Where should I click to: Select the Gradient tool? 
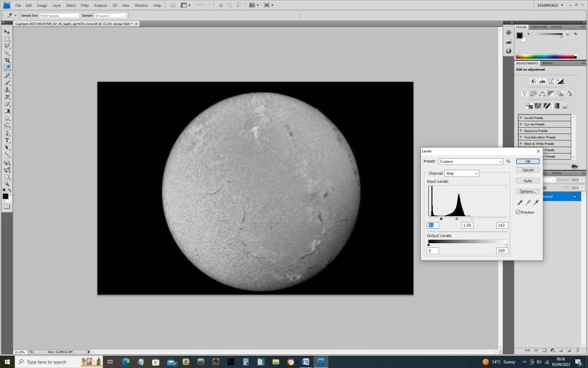click(x=7, y=111)
